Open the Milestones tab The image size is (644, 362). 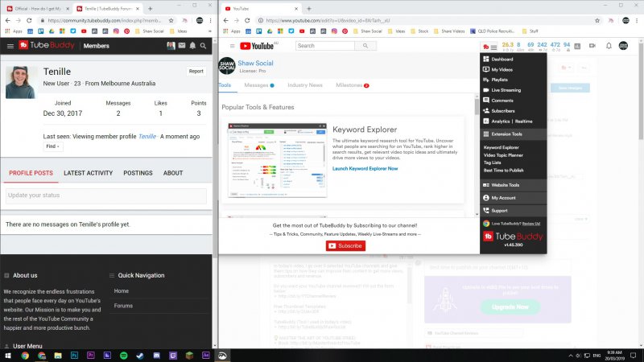tap(352, 84)
